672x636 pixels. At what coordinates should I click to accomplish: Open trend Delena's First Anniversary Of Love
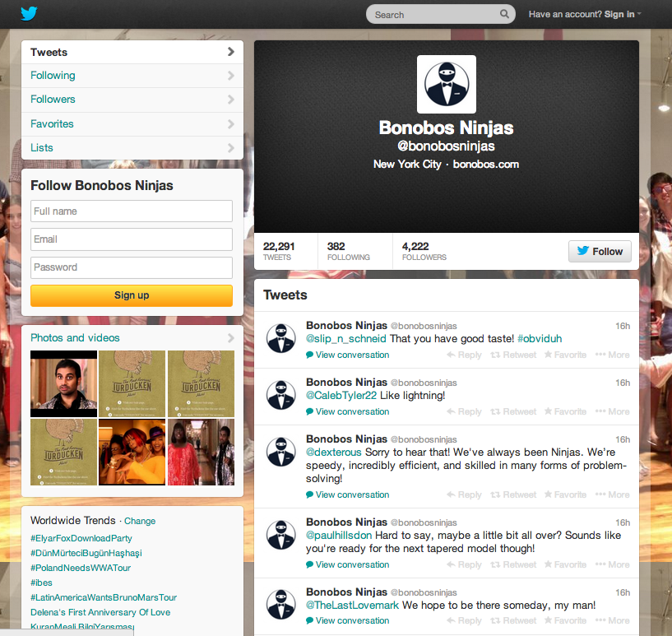click(100, 612)
